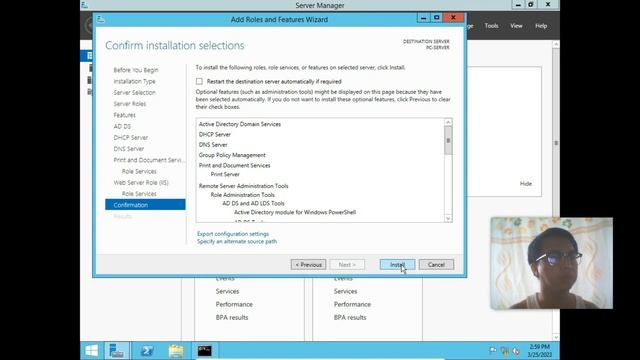The width and height of the screenshot is (640, 360).
Task: Click the Install button
Action: pos(397,264)
